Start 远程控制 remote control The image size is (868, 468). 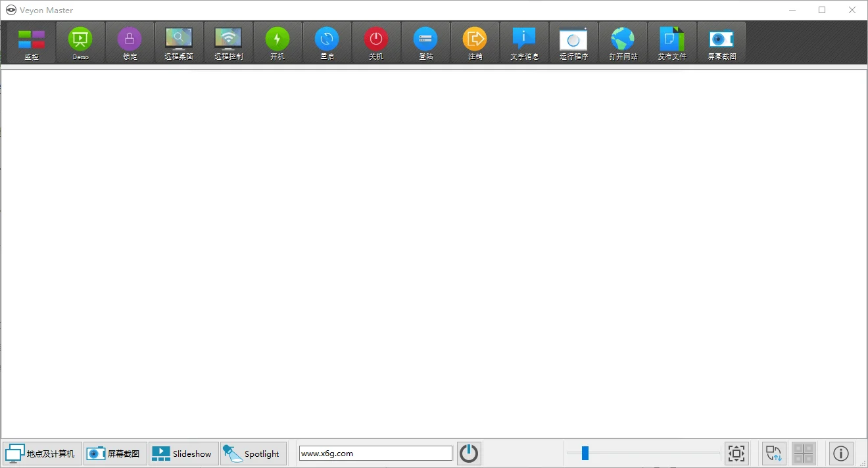pos(228,41)
